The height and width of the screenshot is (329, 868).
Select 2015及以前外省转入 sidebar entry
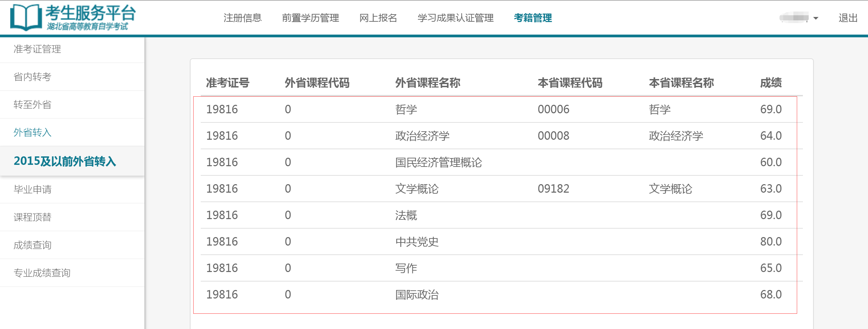pyautogui.click(x=65, y=161)
